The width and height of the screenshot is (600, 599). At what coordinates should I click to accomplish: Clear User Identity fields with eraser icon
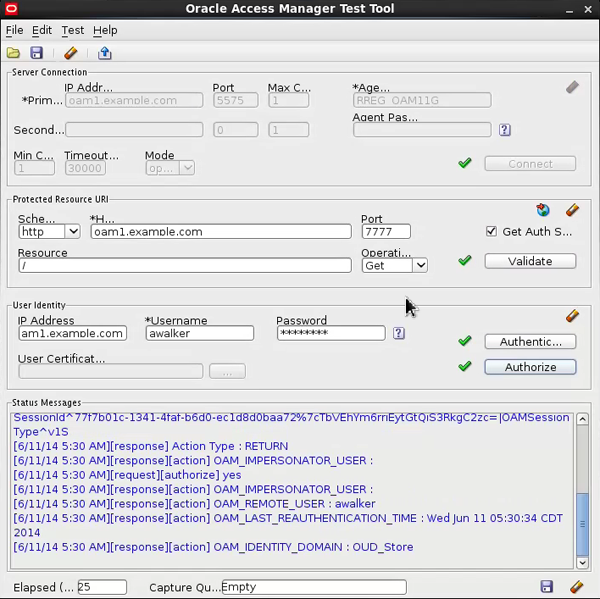(x=572, y=316)
